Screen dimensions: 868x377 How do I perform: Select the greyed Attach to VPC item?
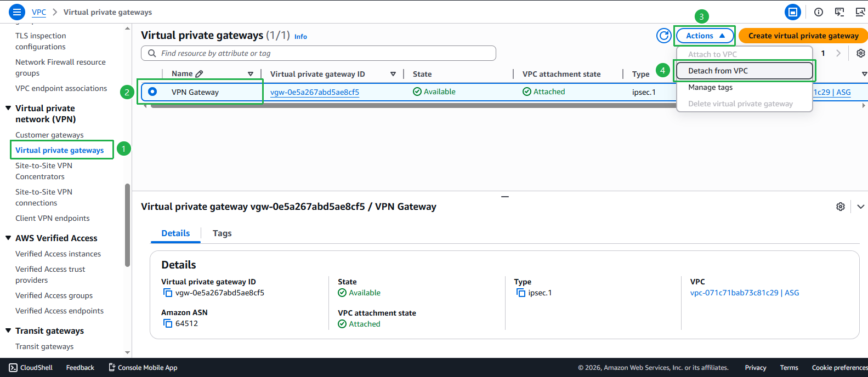coord(744,54)
